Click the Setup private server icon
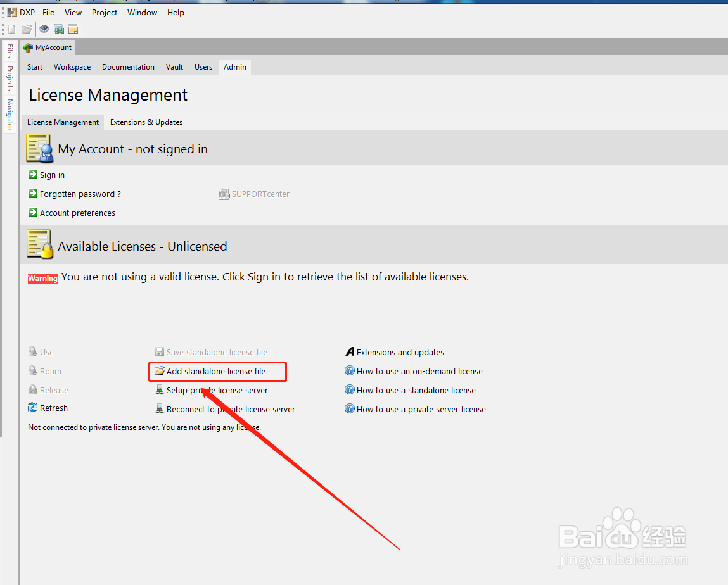728x585 pixels. coord(160,390)
